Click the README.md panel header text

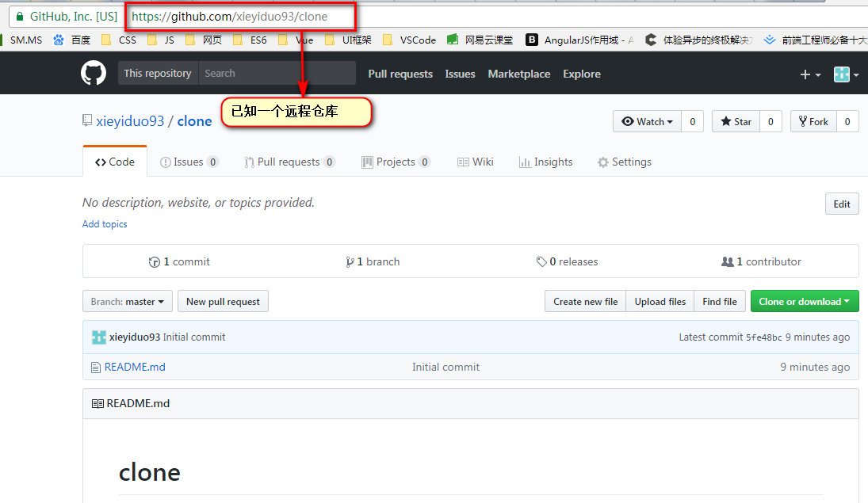138,403
